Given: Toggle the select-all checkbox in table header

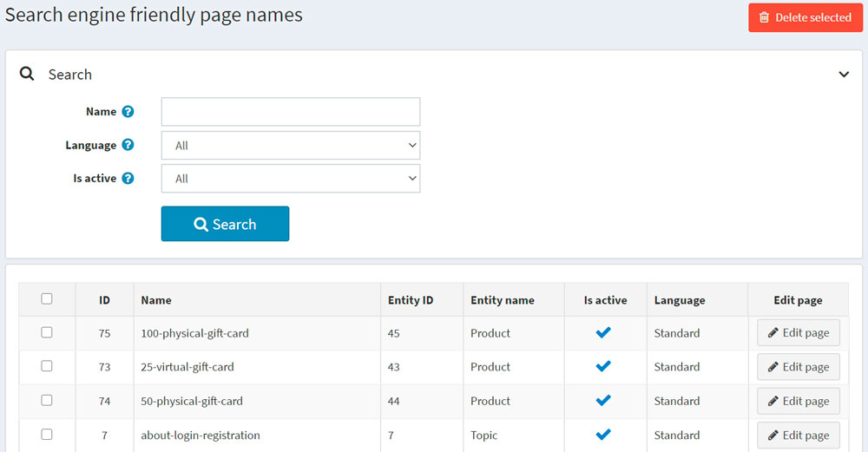Looking at the screenshot, I should [47, 299].
